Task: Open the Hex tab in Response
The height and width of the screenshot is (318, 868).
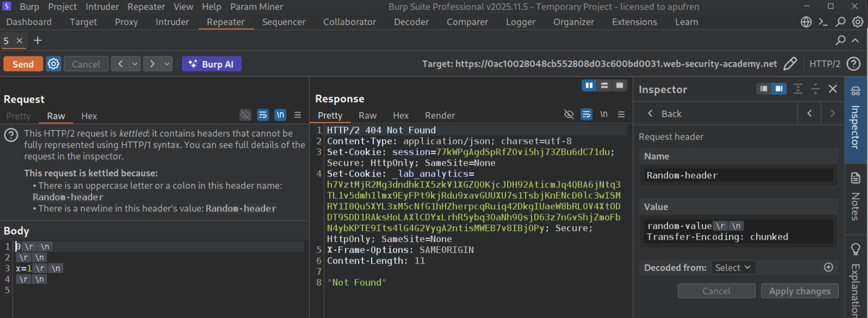Action: [400, 115]
